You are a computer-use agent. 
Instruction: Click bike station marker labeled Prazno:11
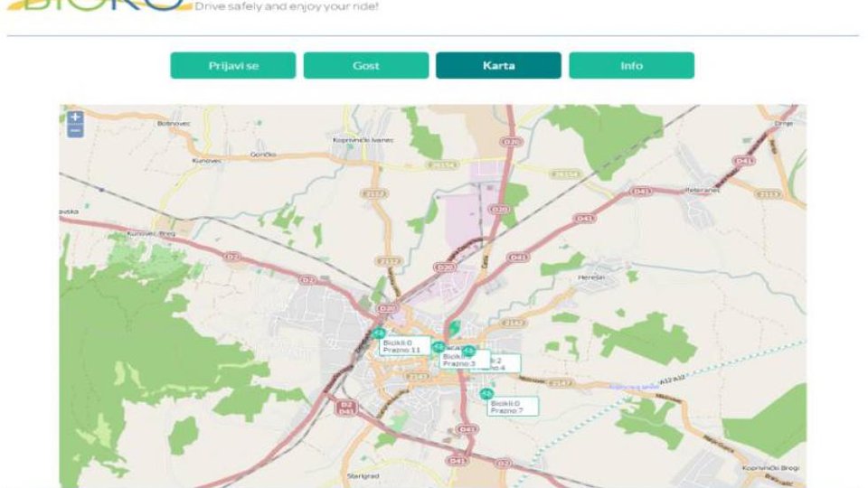(378, 333)
